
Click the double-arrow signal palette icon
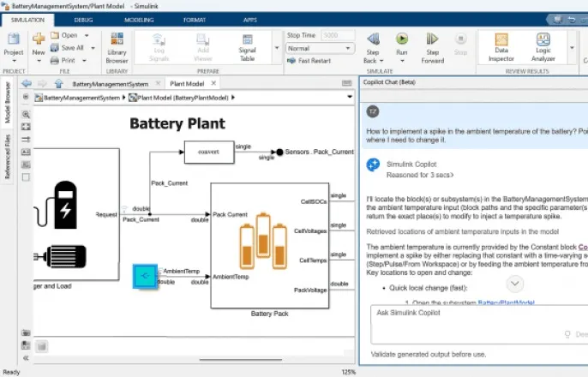[x=26, y=140]
